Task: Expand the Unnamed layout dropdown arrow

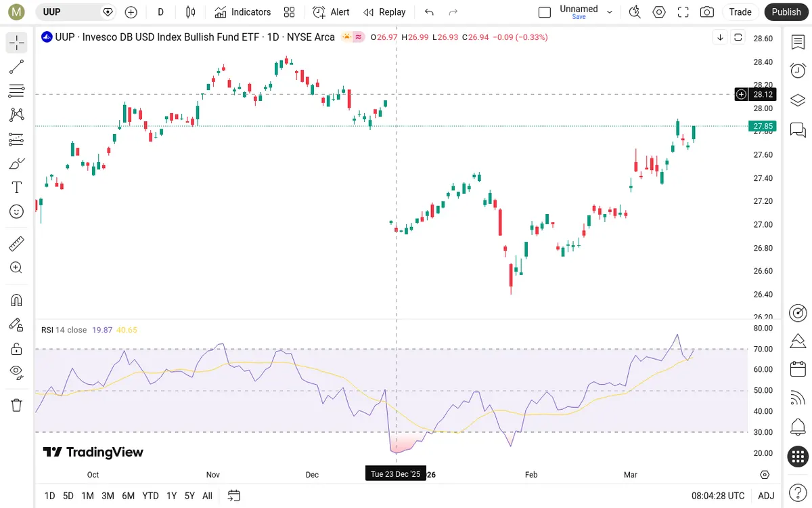Action: (610, 12)
